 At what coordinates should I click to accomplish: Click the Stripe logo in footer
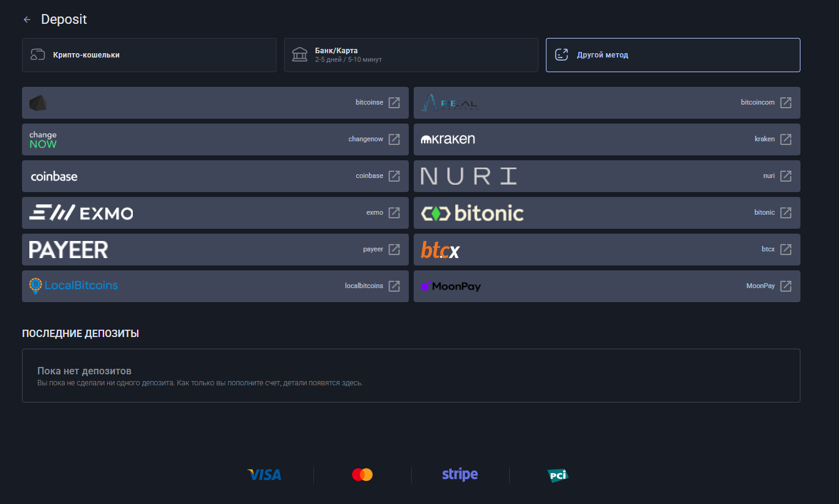pyautogui.click(x=460, y=475)
